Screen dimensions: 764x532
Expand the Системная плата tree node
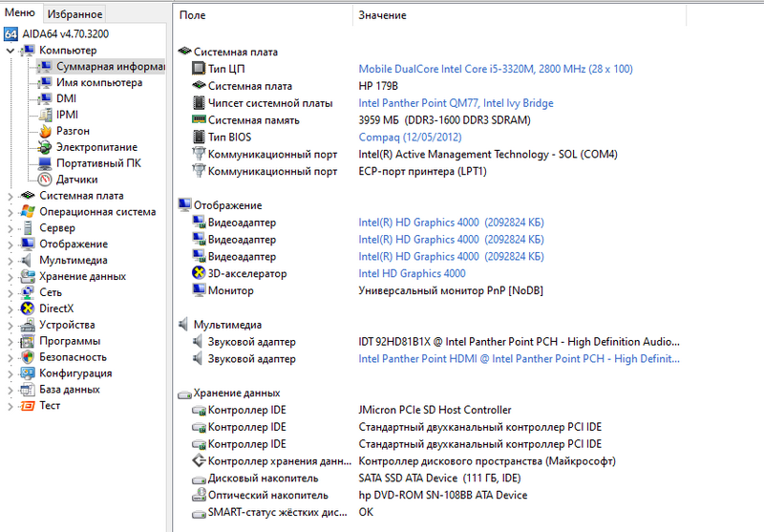click(x=11, y=196)
